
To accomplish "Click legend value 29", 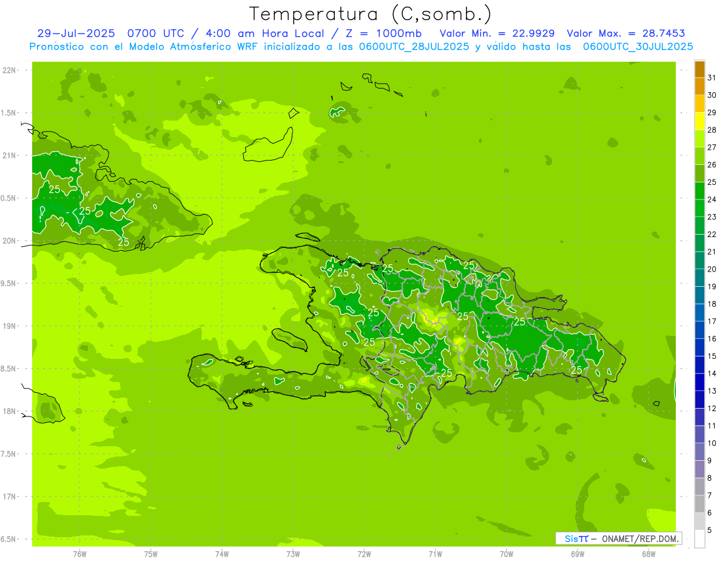I will [712, 113].
